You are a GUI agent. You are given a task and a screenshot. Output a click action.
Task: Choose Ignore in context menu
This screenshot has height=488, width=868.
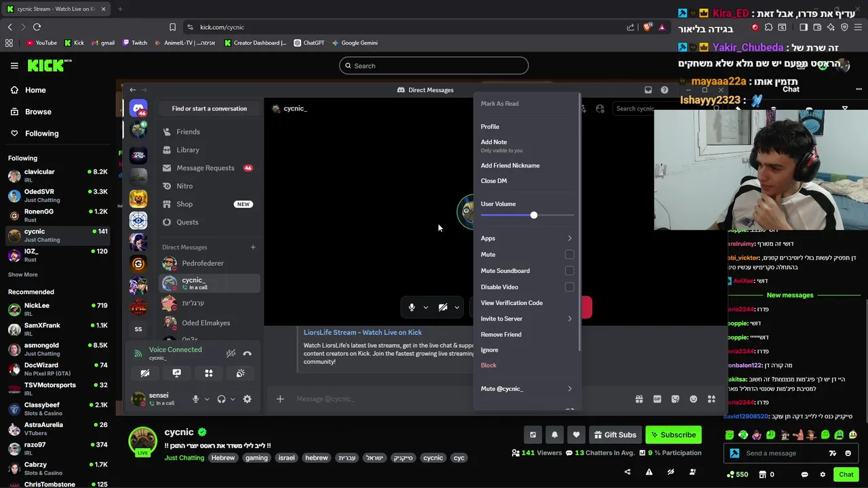click(x=527, y=350)
